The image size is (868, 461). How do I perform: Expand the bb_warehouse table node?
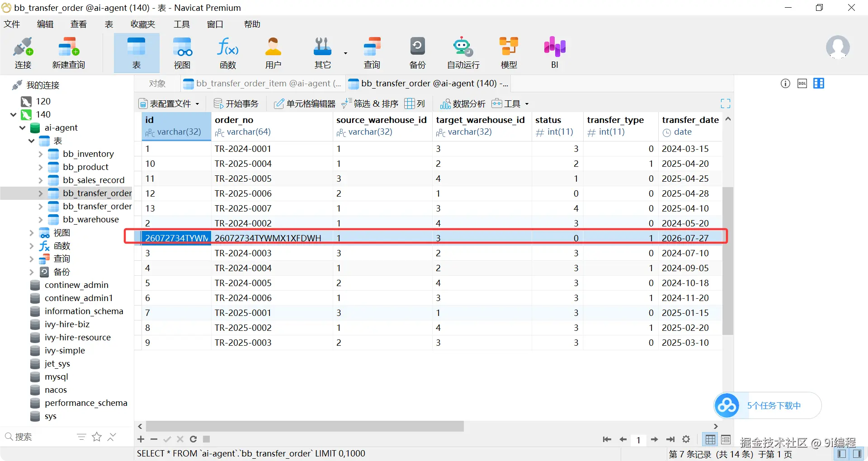click(x=40, y=220)
